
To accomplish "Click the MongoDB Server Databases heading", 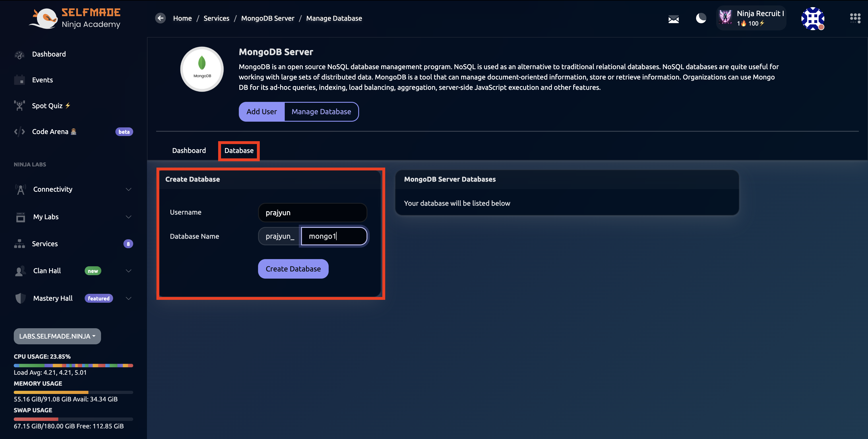I will coord(450,179).
